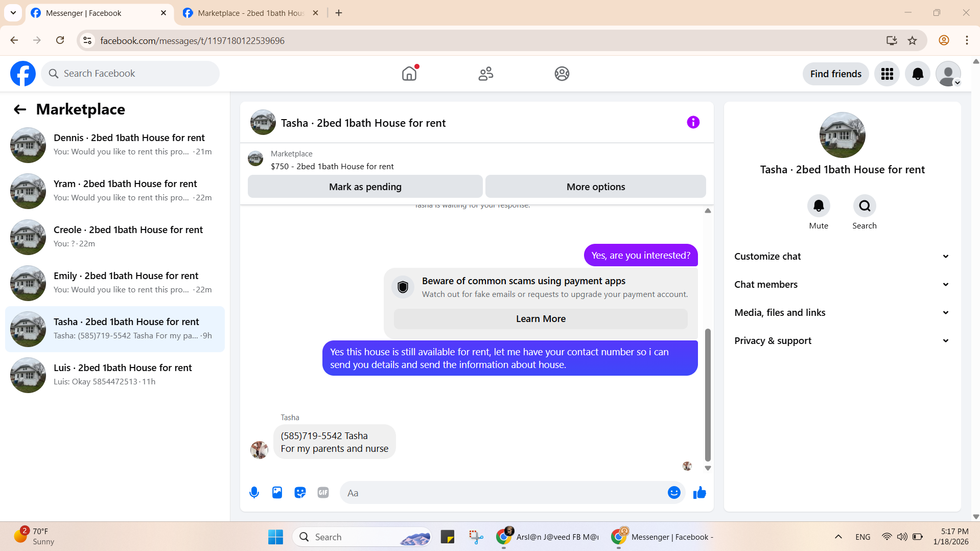View site information icon in address bar
This screenshot has width=980, height=551.
coord(87,40)
